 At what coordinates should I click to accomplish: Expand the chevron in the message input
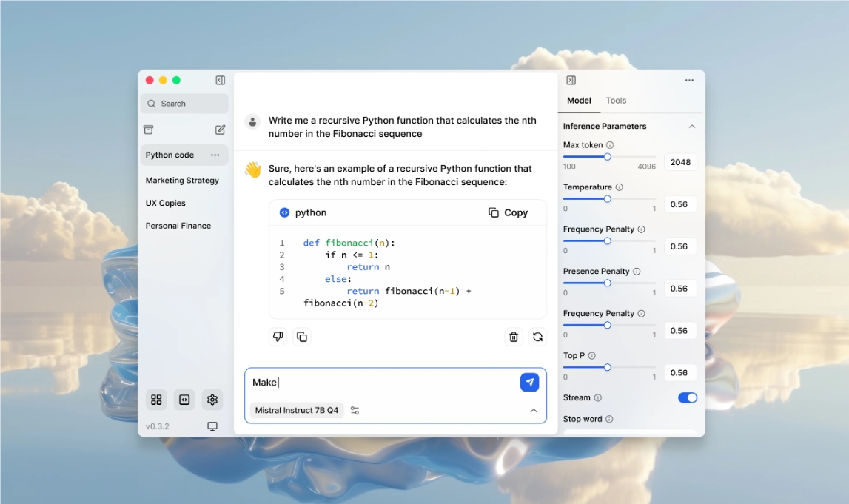pos(534,410)
